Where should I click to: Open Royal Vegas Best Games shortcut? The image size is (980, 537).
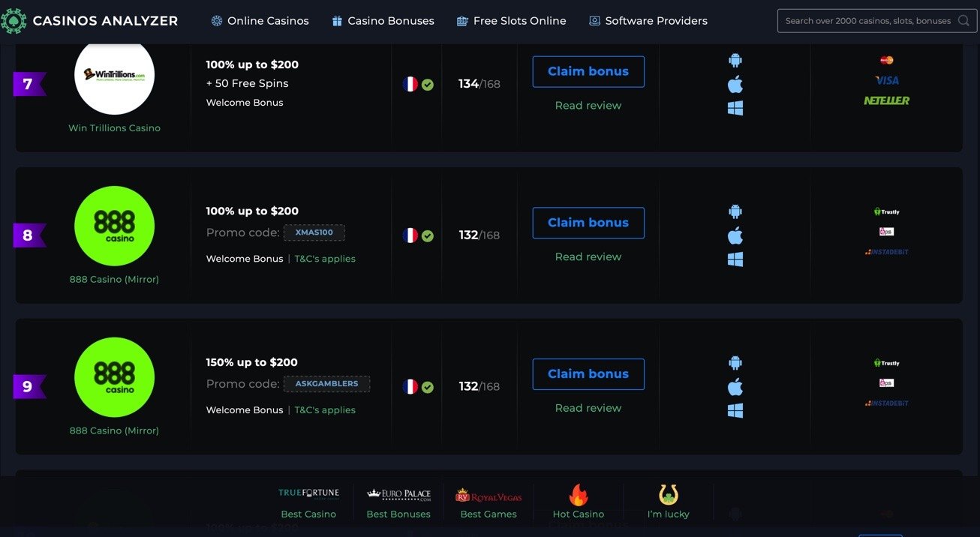point(488,502)
